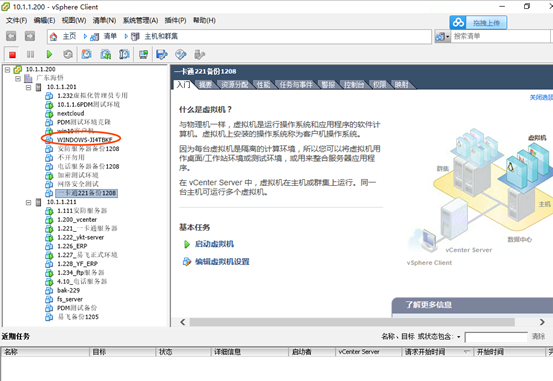Collapse the 广东海侨 datacenter node
Screen dimensions: 553x381
(x=18, y=78)
